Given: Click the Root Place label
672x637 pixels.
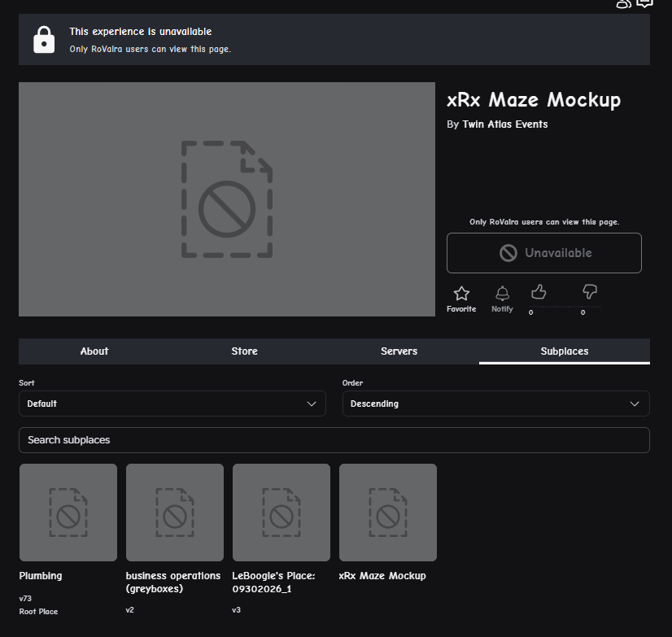Looking at the screenshot, I should click(38, 612).
